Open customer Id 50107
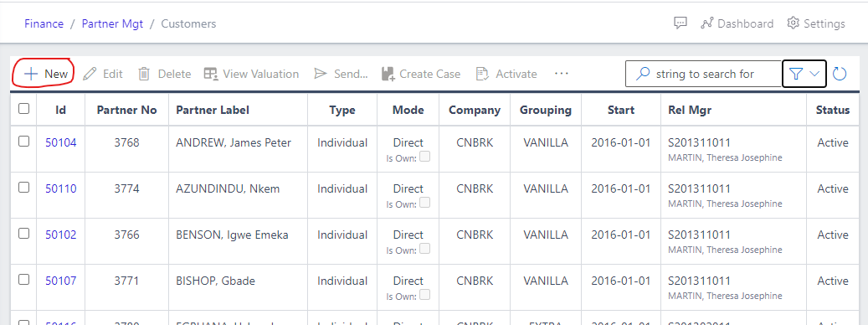 (x=61, y=281)
